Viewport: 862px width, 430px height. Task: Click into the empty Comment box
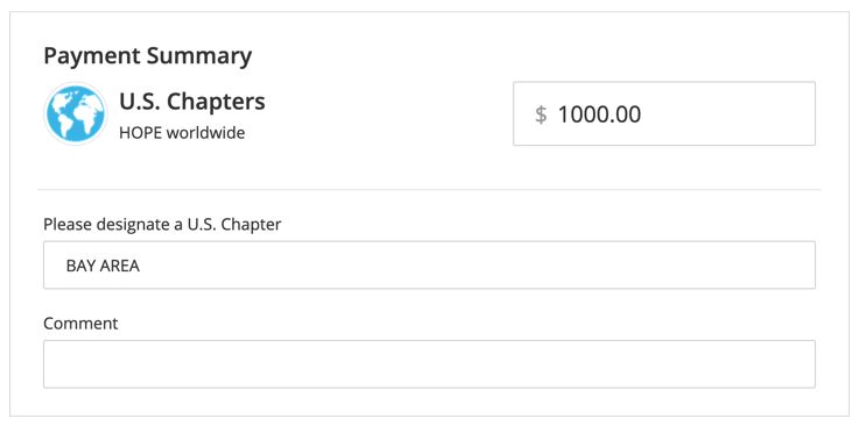(429, 364)
